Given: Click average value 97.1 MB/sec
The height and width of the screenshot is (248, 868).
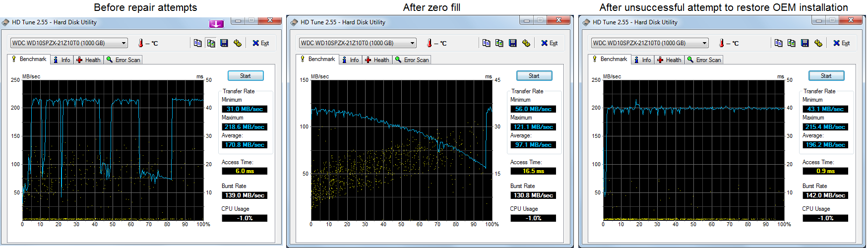Looking at the screenshot, I should pos(533,145).
